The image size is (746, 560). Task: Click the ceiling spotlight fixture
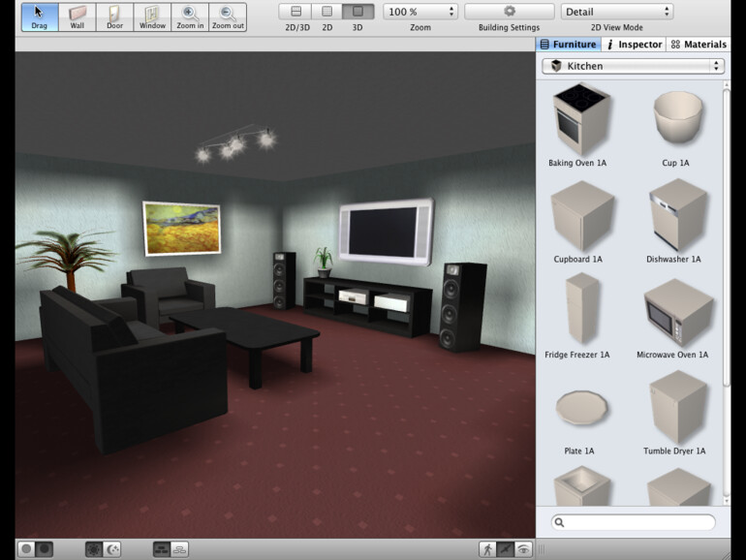tap(236, 142)
